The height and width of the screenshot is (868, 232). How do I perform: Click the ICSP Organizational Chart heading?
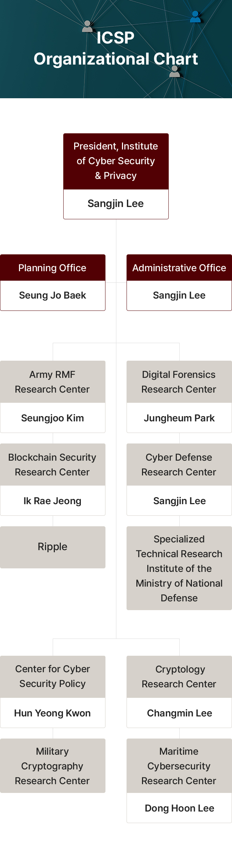coord(116,48)
